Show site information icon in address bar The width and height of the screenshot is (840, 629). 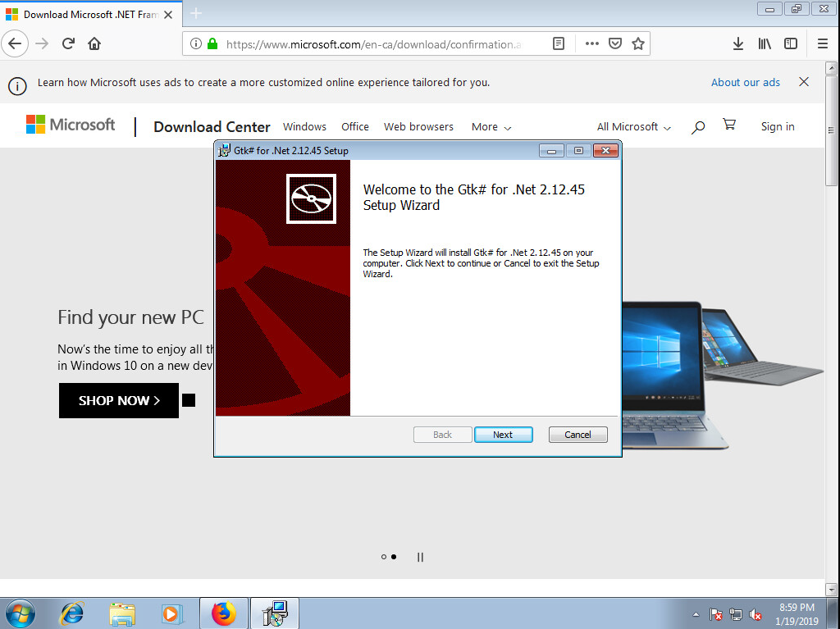tap(196, 44)
